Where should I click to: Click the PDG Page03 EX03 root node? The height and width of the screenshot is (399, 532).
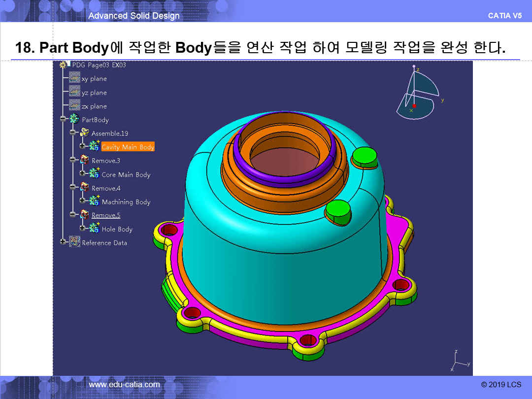click(x=99, y=65)
